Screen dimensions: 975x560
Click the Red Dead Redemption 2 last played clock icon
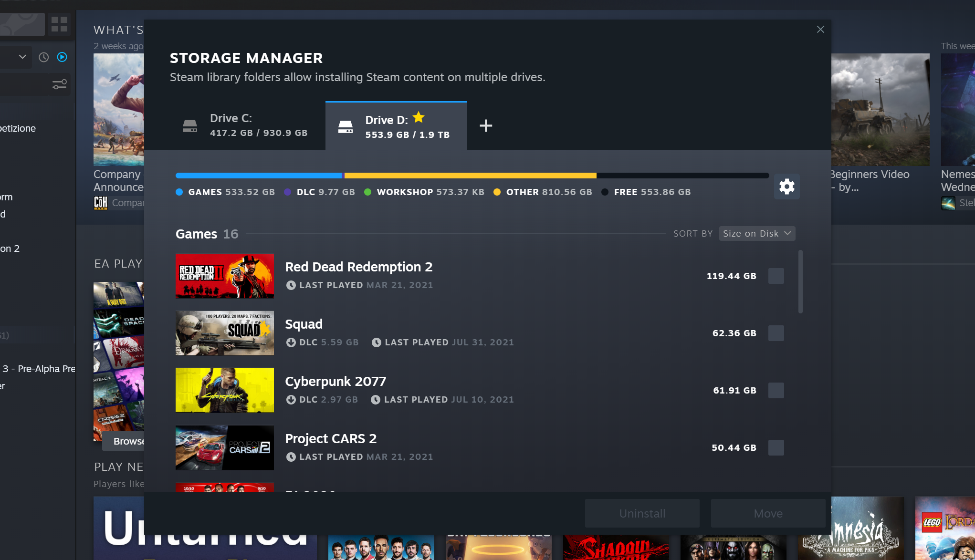(291, 285)
